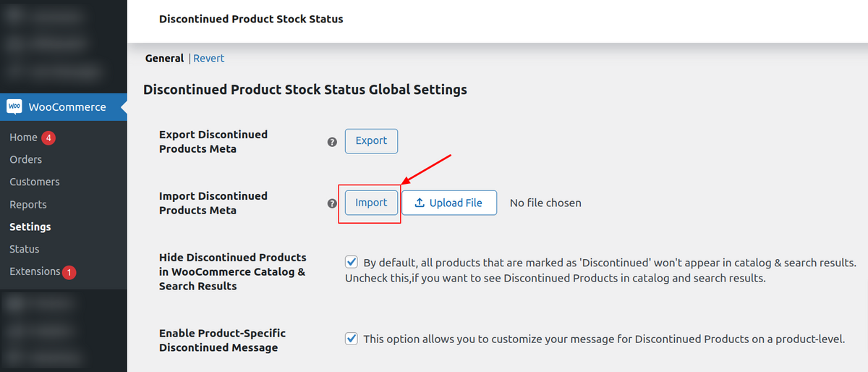The image size is (868, 372).
Task: Click the red notification badge on Home
Action: (x=48, y=138)
